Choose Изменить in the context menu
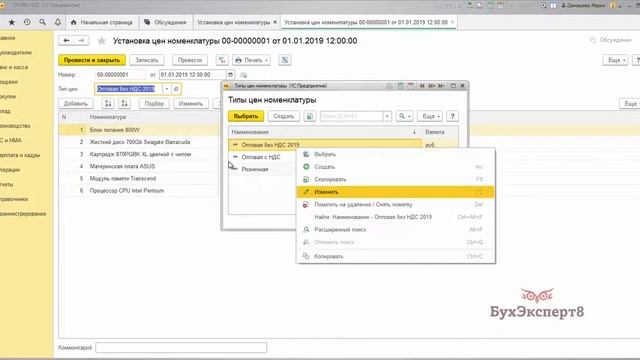The width and height of the screenshot is (640, 360). tap(395, 192)
